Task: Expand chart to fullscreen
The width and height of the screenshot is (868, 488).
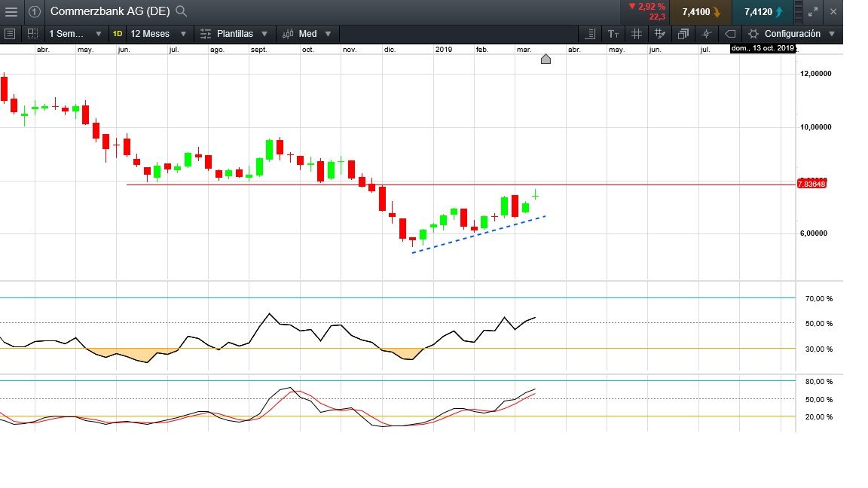Action: (x=813, y=11)
